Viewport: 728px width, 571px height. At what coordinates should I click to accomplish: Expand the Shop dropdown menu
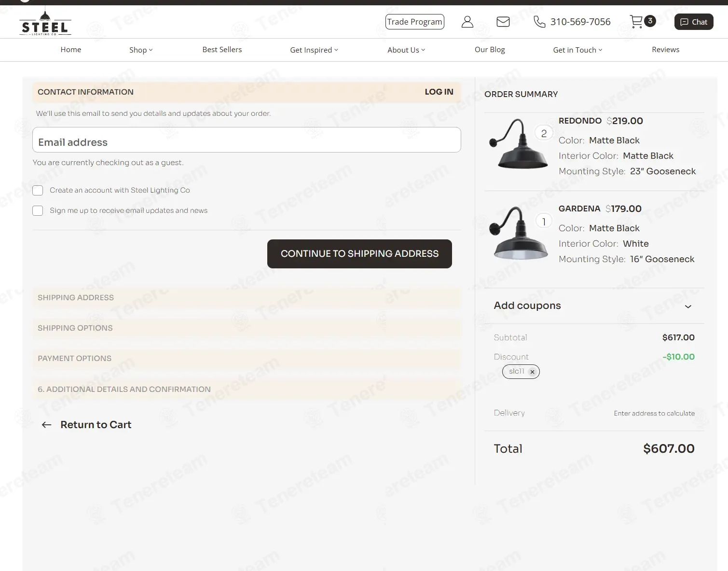(x=141, y=50)
